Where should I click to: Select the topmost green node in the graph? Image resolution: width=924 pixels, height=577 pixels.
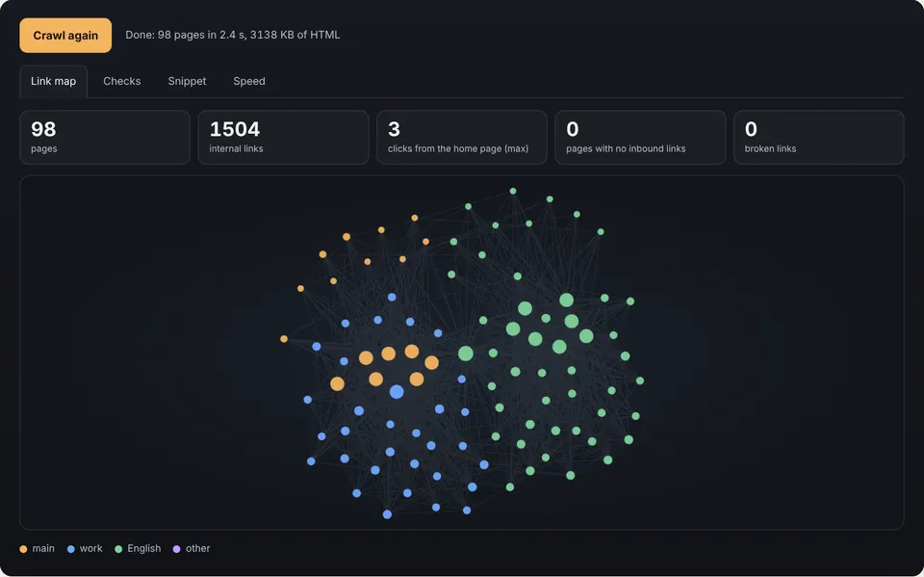pyautogui.click(x=513, y=191)
